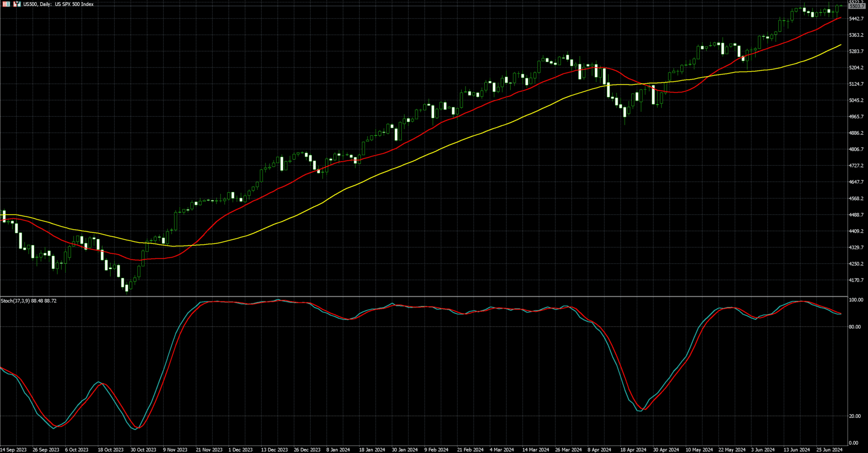The height and width of the screenshot is (453, 868).
Task: Click the One Click Trading panel icon
Action: pyautogui.click(x=17, y=4)
